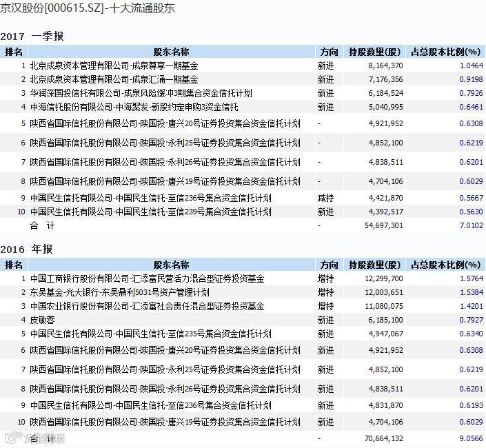
Task: Click holding value 11,080,075
Action: click(384, 307)
